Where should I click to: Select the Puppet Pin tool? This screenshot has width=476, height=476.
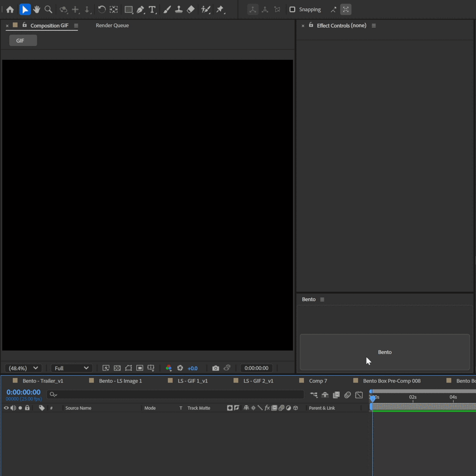pos(220,9)
